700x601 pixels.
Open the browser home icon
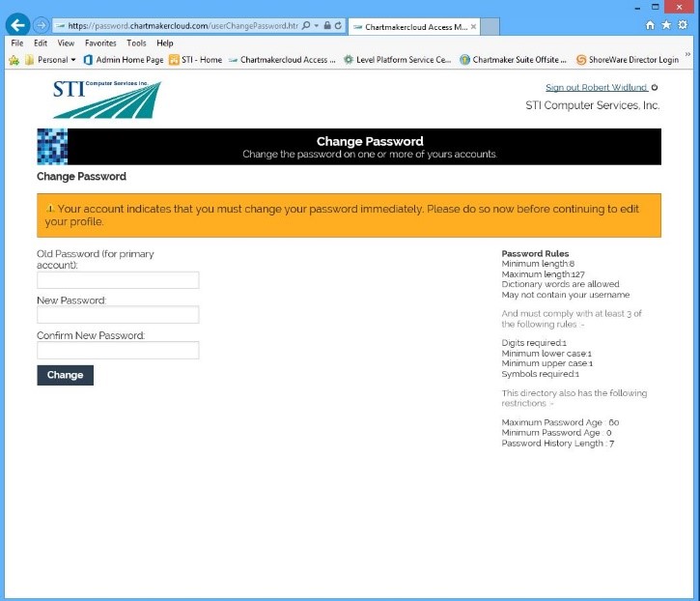click(x=649, y=25)
